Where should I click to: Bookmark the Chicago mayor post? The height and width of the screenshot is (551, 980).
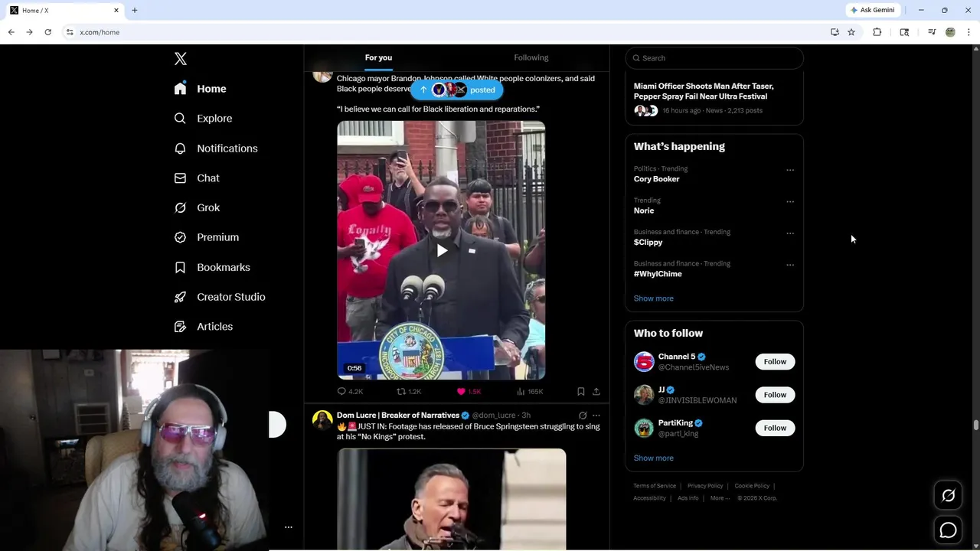point(581,391)
